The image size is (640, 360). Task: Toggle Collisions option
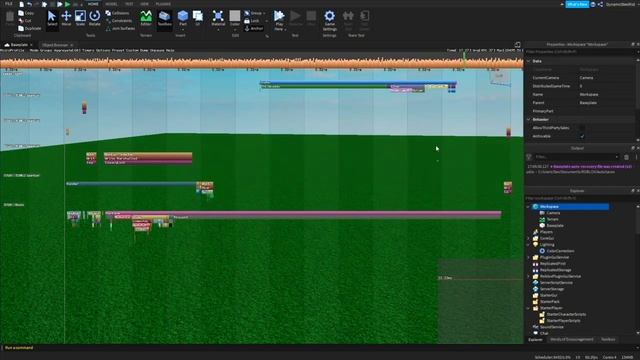click(117, 13)
